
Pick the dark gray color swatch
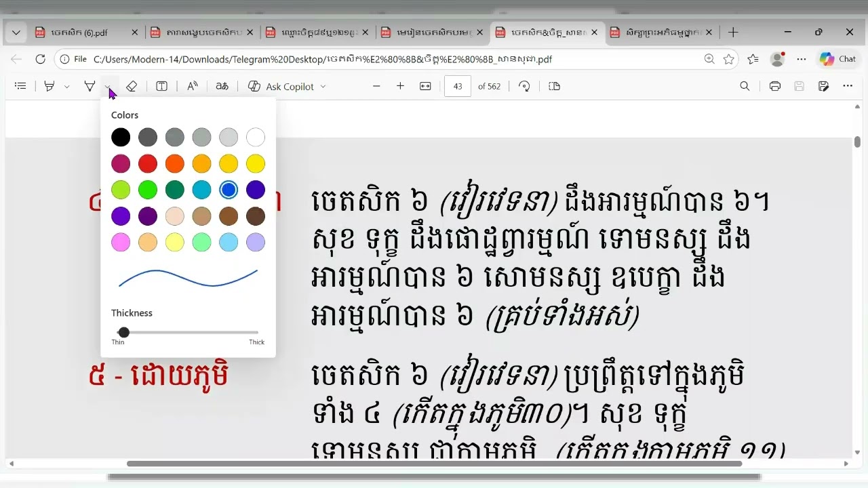(x=148, y=138)
